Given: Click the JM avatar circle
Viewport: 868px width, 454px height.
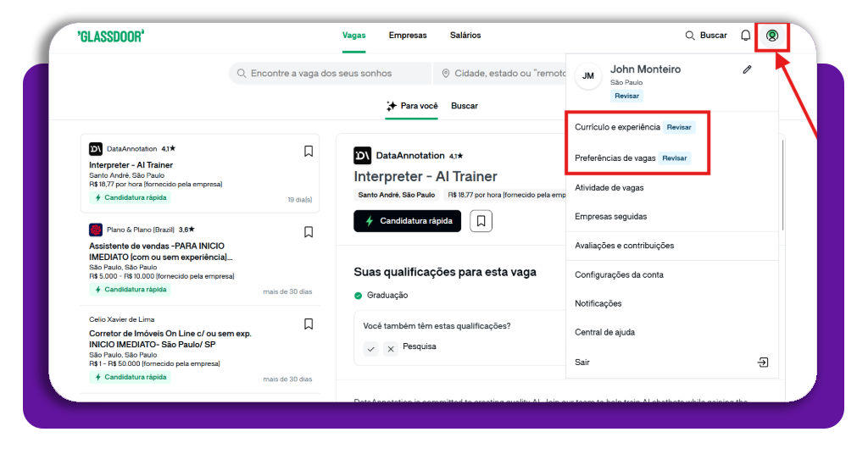Looking at the screenshot, I should [x=588, y=75].
